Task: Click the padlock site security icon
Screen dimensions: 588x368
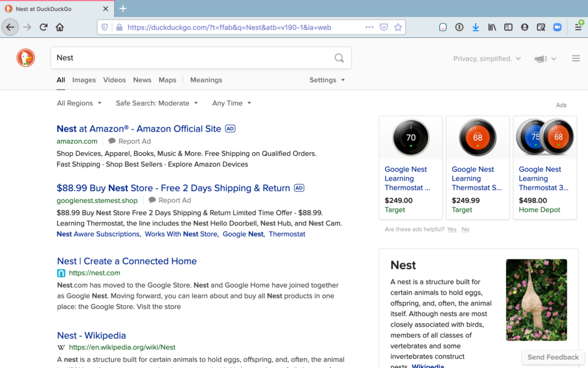Action: click(x=119, y=27)
